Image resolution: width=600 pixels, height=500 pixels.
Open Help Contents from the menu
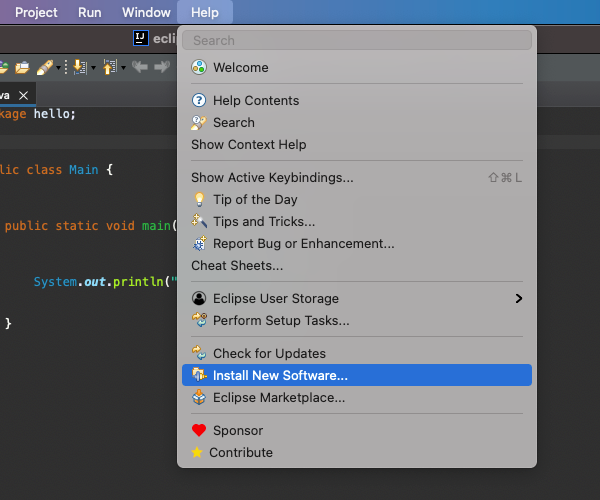point(255,101)
